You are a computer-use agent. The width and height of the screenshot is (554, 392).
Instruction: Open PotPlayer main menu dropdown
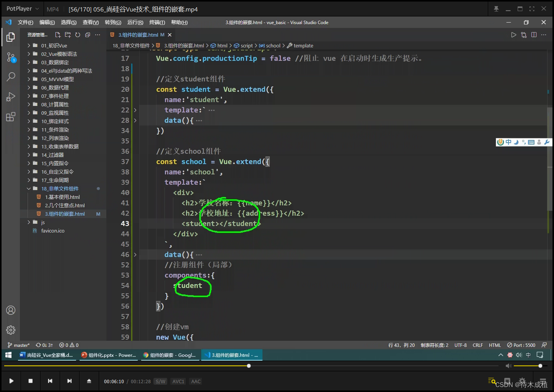pos(23,9)
